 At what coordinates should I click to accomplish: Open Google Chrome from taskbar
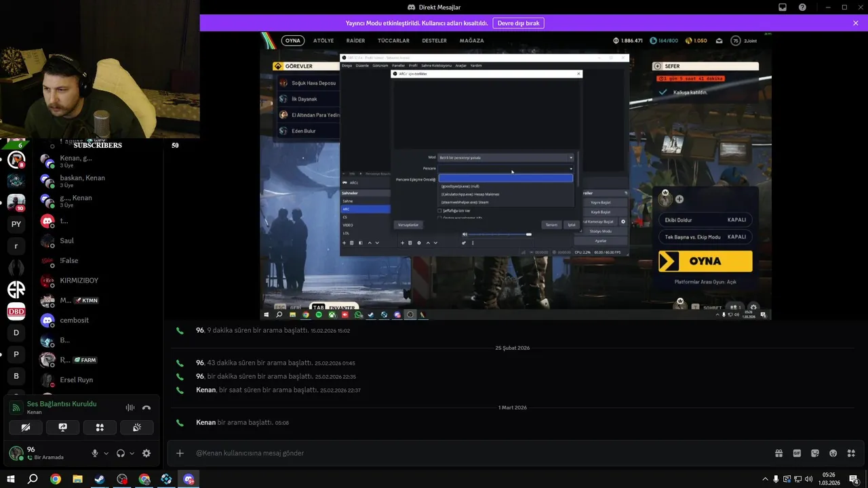coord(56,479)
